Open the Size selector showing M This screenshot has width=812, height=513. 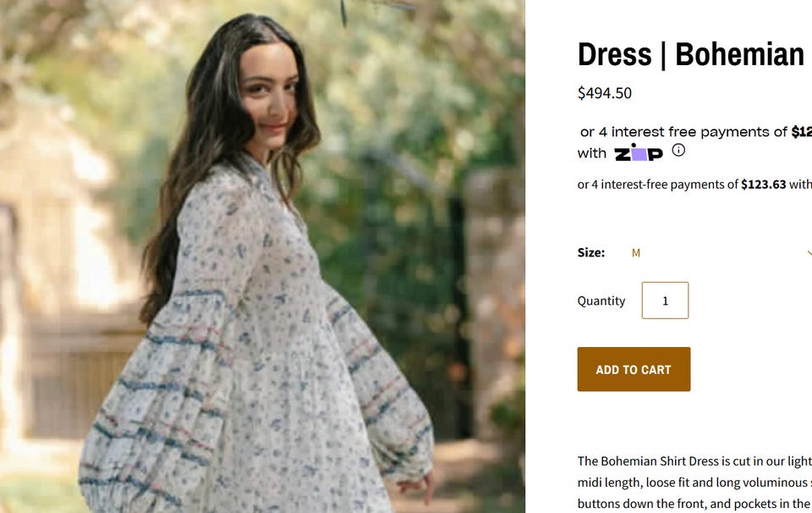pyautogui.click(x=719, y=252)
